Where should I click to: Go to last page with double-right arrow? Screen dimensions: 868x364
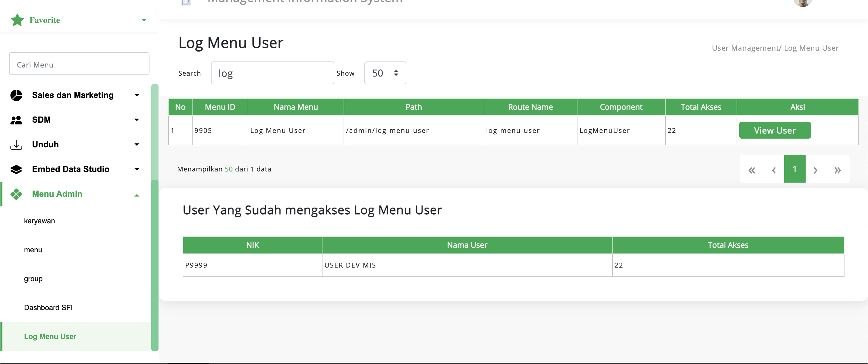click(837, 170)
